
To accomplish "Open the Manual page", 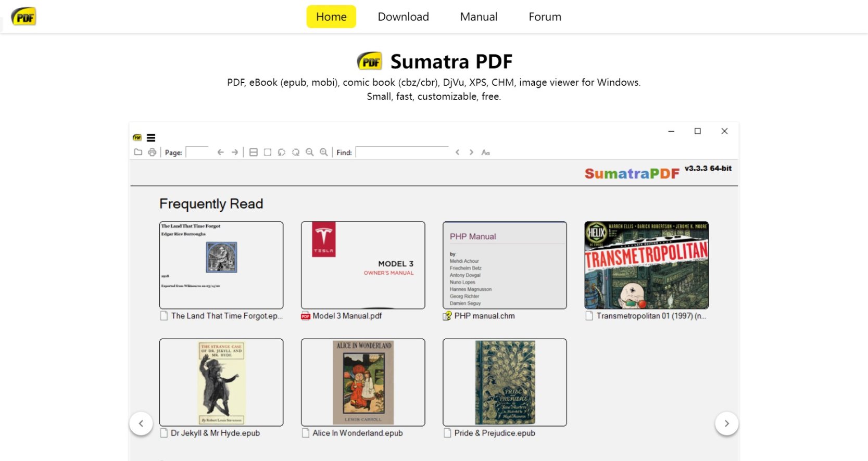I will tap(479, 17).
